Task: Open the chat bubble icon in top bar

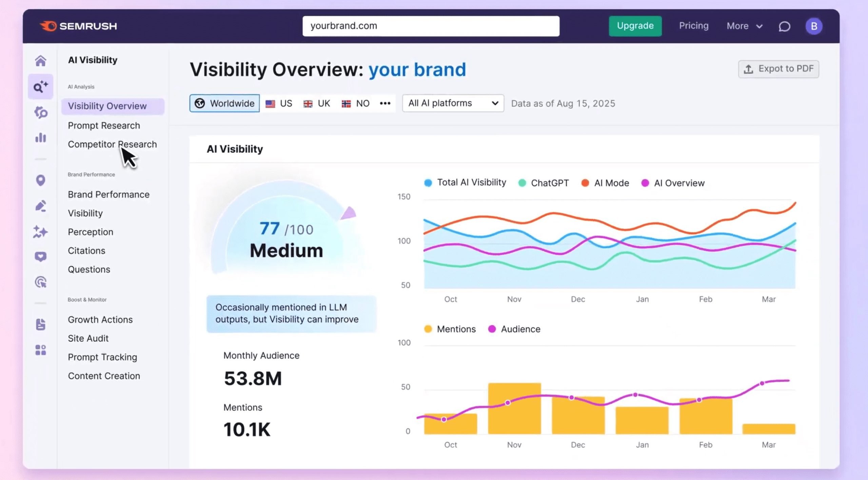Action: 784,26
